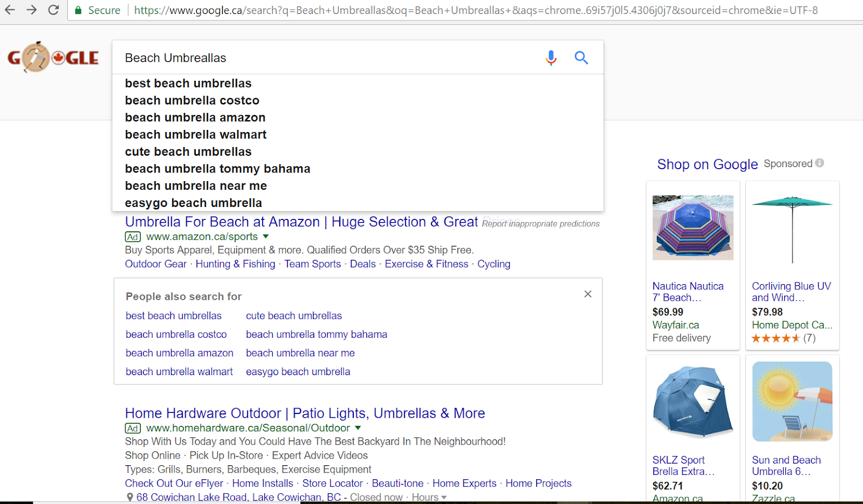Open Team Sports sitelink
This screenshot has width=863, height=504.
pos(313,264)
